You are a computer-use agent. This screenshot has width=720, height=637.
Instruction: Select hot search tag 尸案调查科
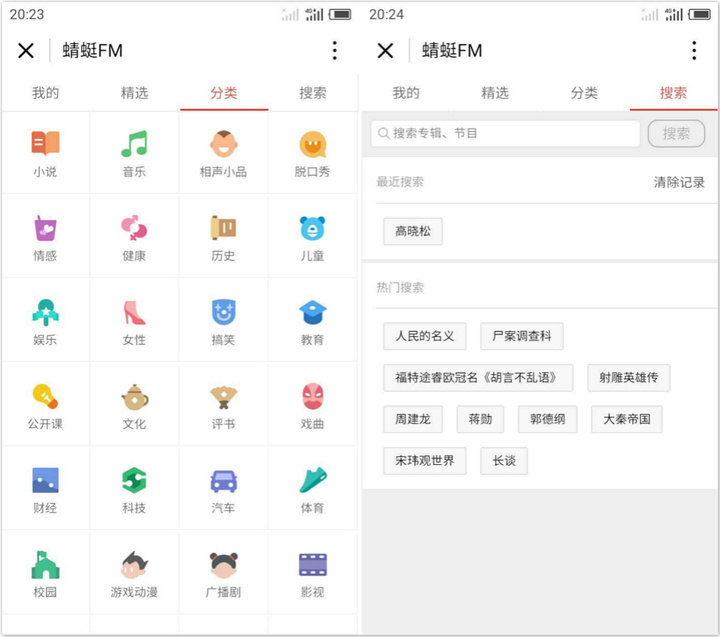[522, 336]
